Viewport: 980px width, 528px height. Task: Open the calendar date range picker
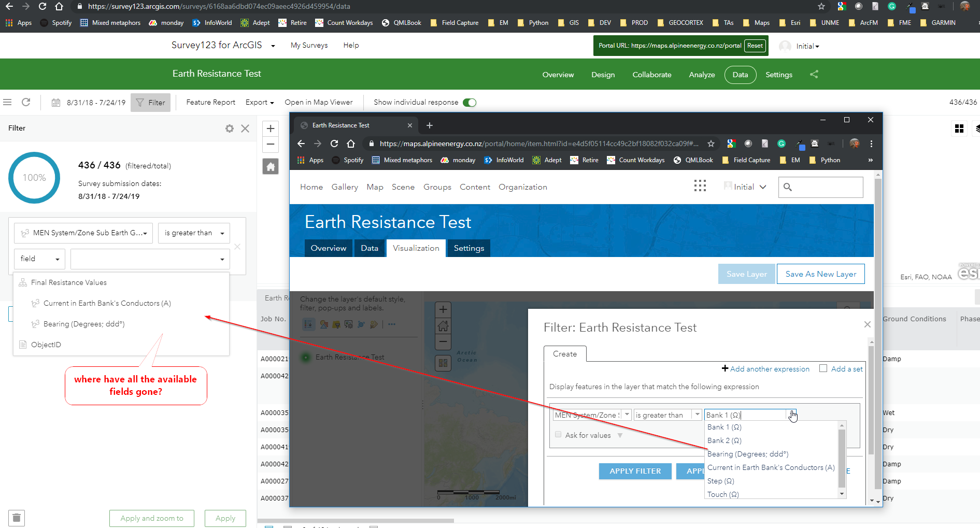pyautogui.click(x=56, y=103)
